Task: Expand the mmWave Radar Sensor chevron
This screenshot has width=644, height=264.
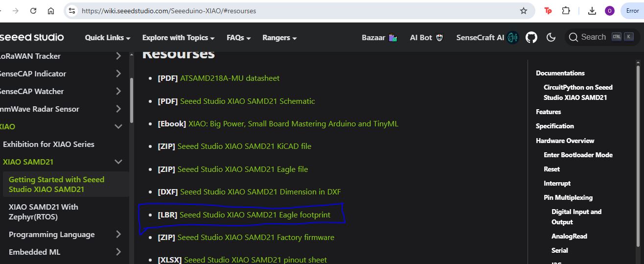Action: pyautogui.click(x=118, y=109)
